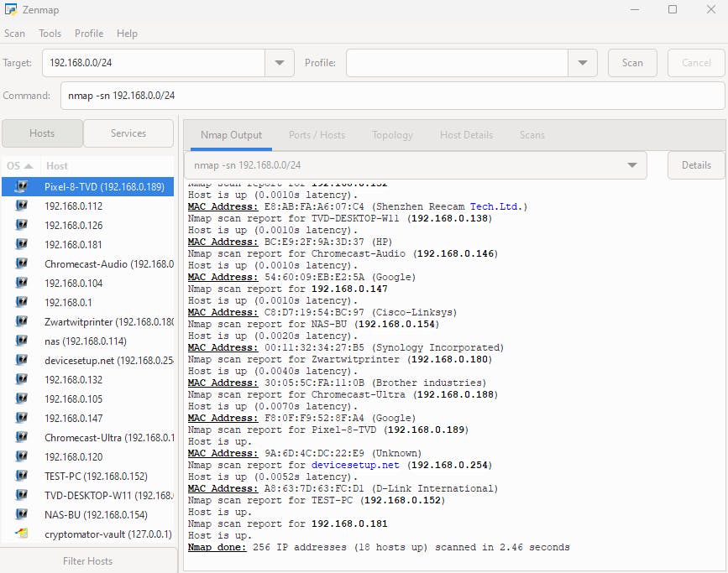Image resolution: width=728 pixels, height=573 pixels.
Task: Click OS icon next to TEST-PC host
Action: [21, 476]
